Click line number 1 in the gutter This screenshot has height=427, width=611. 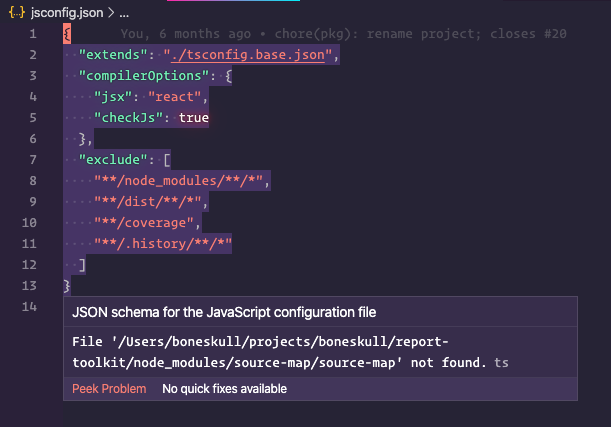coord(33,34)
